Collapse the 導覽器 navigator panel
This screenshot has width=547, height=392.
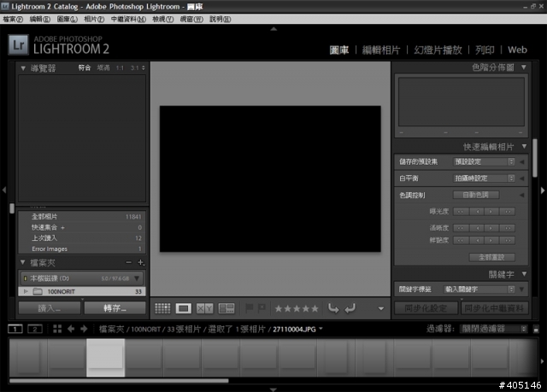point(23,68)
